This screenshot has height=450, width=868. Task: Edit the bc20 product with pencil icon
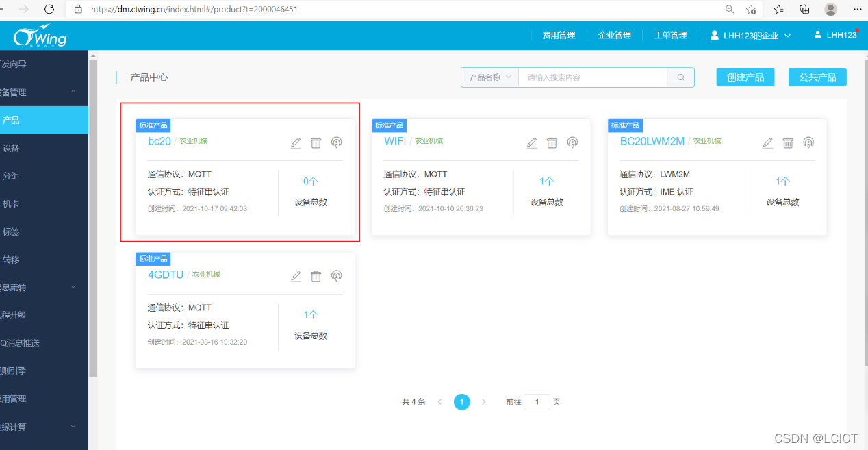[x=295, y=142]
